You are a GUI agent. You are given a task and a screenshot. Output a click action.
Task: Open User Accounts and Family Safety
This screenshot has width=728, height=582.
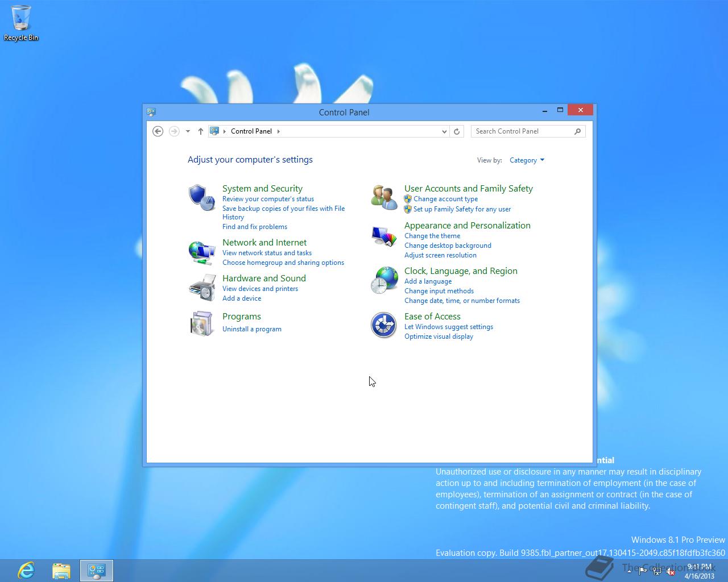pyautogui.click(x=469, y=189)
